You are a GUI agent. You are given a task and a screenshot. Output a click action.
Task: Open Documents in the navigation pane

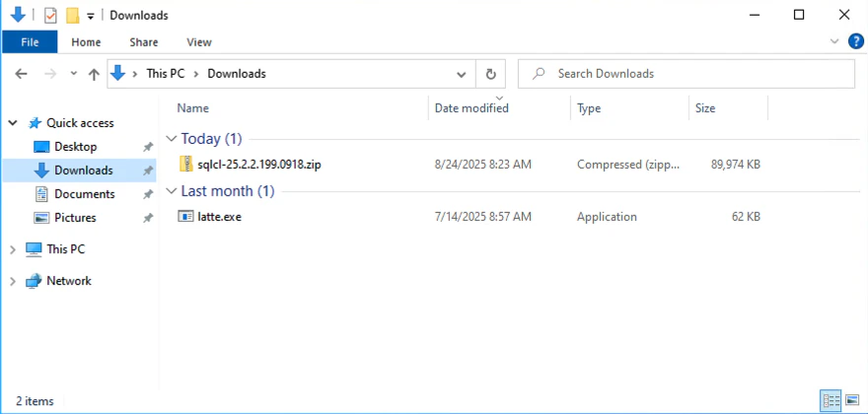(x=85, y=194)
